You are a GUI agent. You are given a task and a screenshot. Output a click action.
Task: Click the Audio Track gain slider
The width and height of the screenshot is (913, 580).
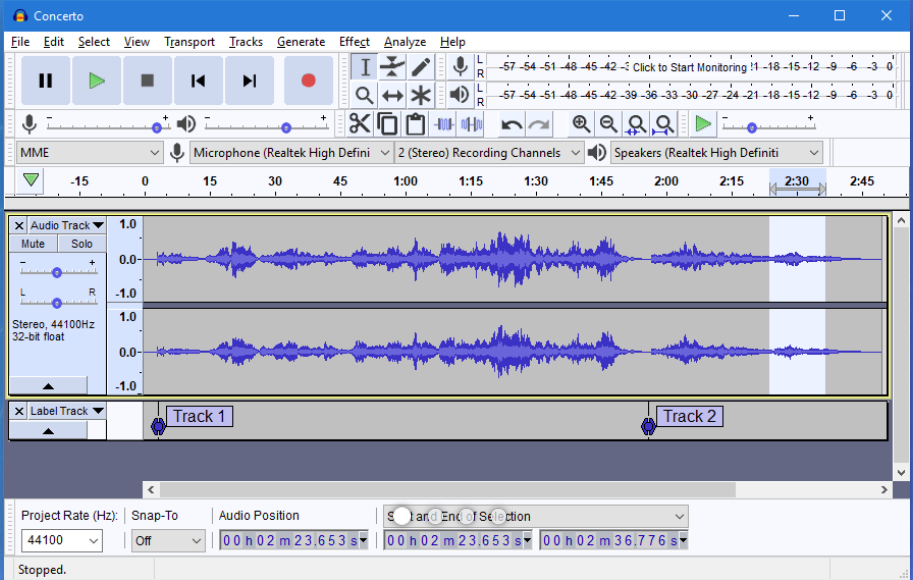[56, 272]
